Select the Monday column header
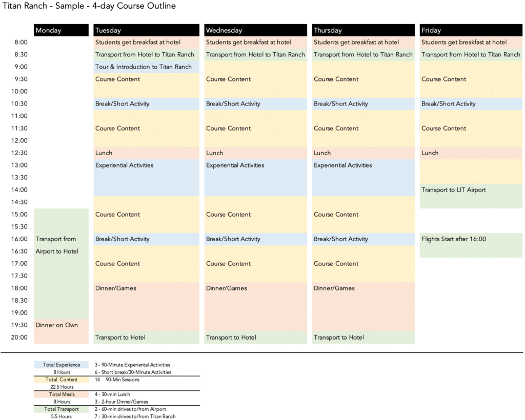The height and width of the screenshot is (420, 525). (62, 30)
